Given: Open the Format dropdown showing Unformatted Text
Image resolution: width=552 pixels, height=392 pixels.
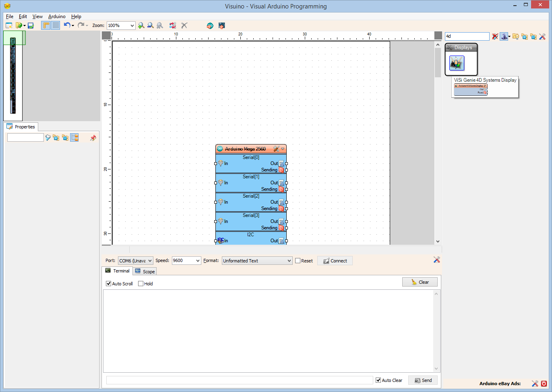Looking at the screenshot, I should pos(256,260).
